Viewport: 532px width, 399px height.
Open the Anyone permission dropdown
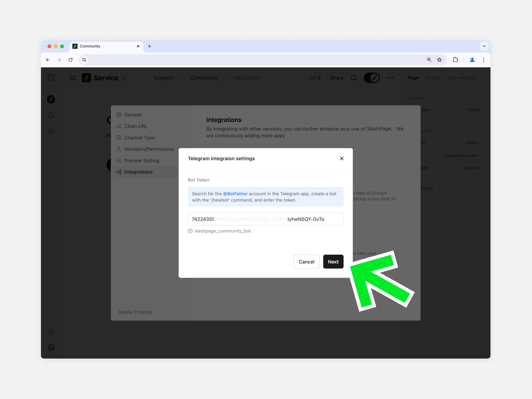point(473,168)
